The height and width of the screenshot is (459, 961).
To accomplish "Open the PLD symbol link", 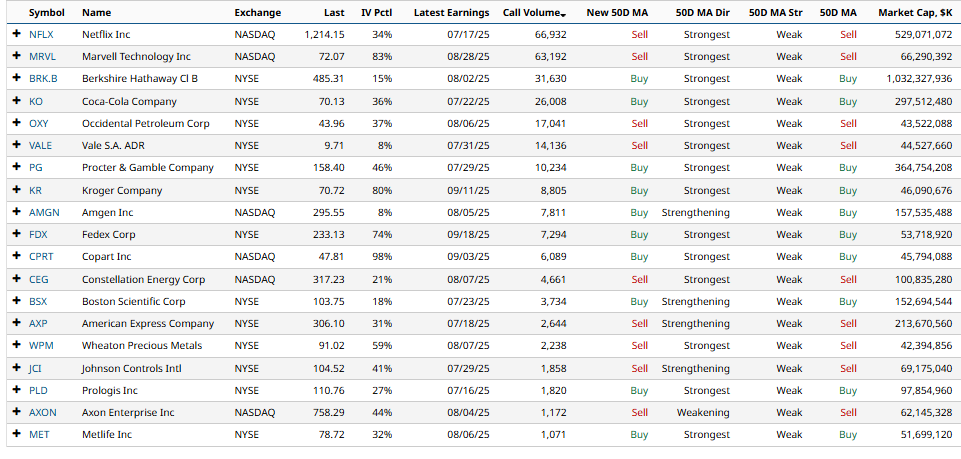I will coord(38,390).
